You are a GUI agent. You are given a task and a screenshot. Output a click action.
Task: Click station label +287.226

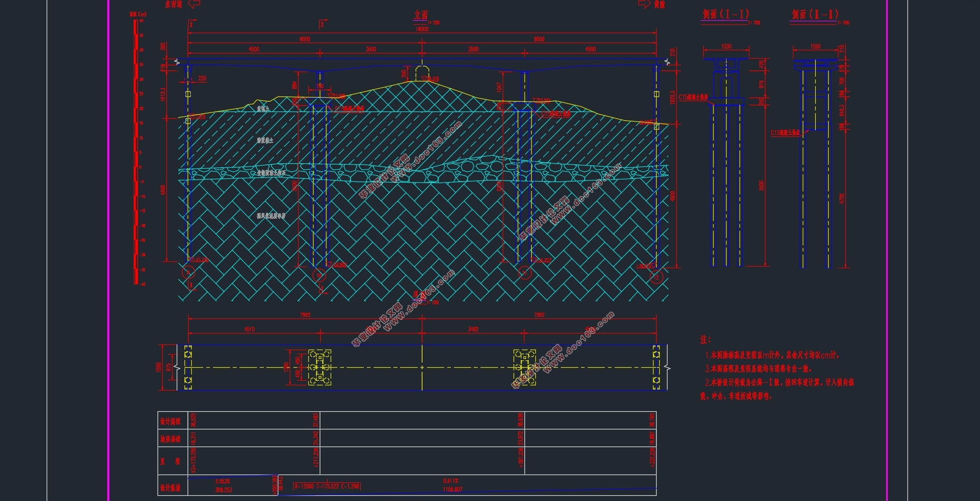click(x=521, y=457)
